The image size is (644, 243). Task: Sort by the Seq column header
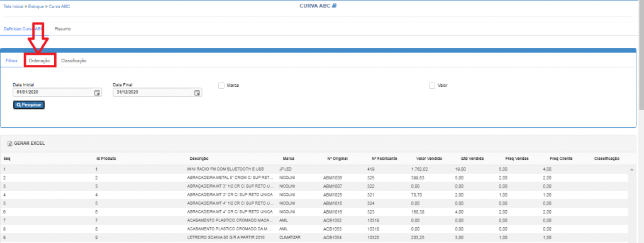6,159
